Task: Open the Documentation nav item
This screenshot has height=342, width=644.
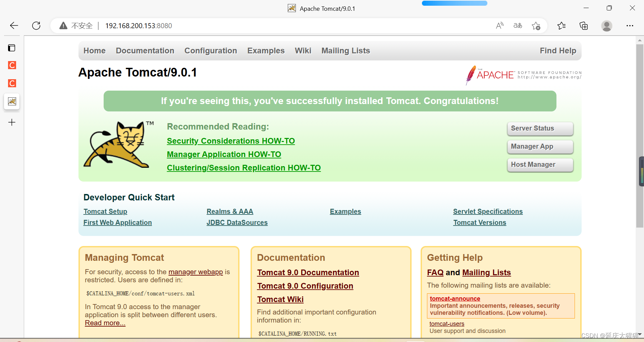Action: 145,51
